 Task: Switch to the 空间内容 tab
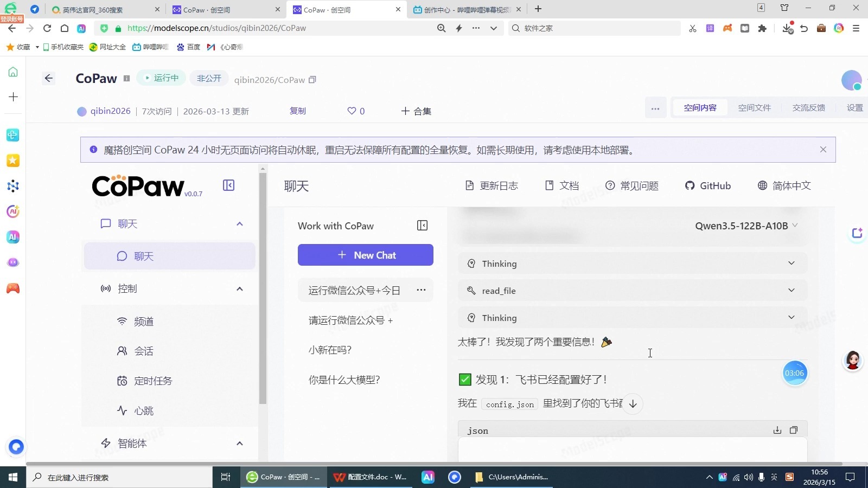(700, 108)
